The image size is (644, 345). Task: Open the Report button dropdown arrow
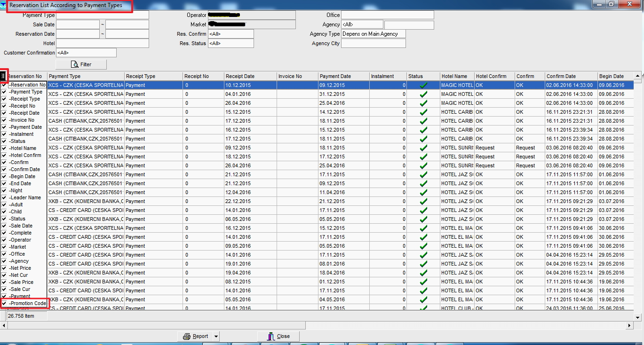click(x=216, y=337)
